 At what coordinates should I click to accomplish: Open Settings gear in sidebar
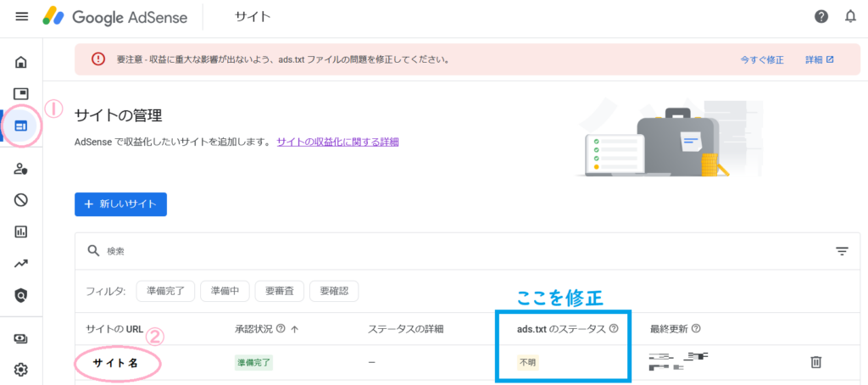(21, 370)
